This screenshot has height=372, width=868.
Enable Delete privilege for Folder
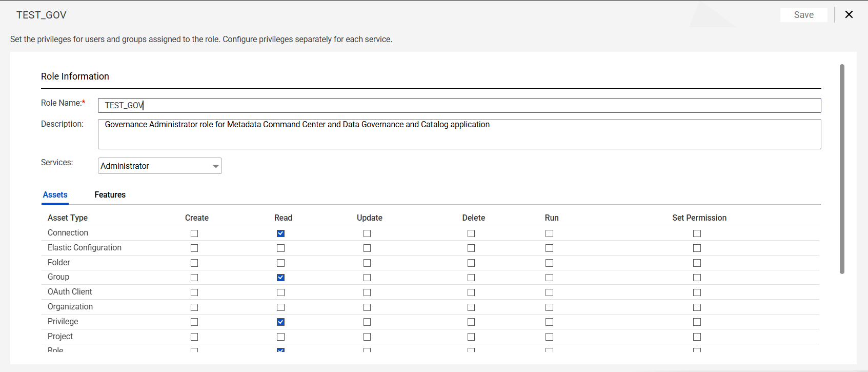click(471, 263)
